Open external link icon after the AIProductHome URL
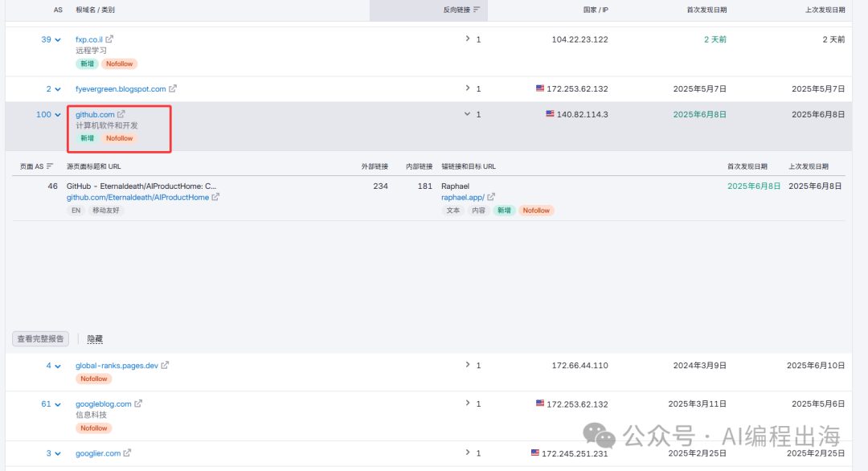Viewport: 868px width, 471px height. (215, 197)
